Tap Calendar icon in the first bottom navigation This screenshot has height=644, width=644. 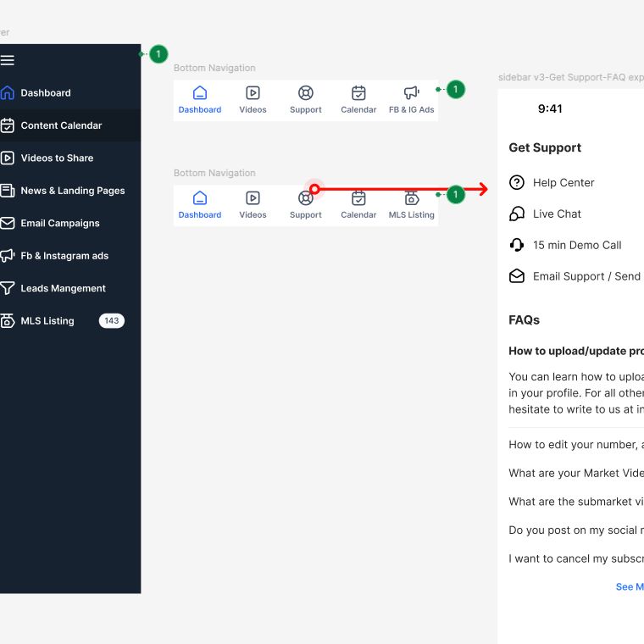pos(358,93)
